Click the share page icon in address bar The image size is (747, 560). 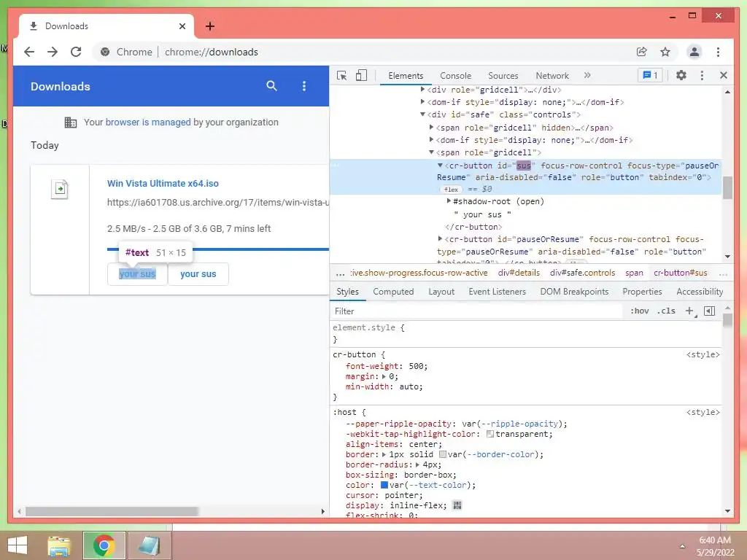tap(642, 52)
